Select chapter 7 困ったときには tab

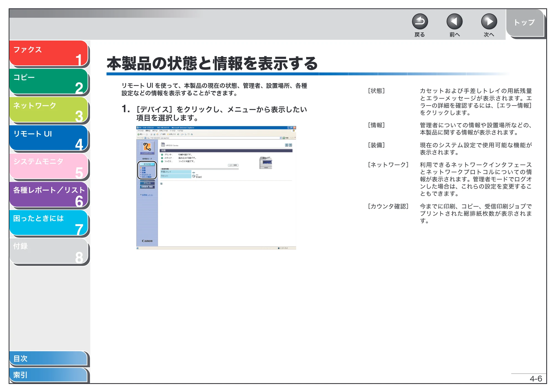point(49,223)
